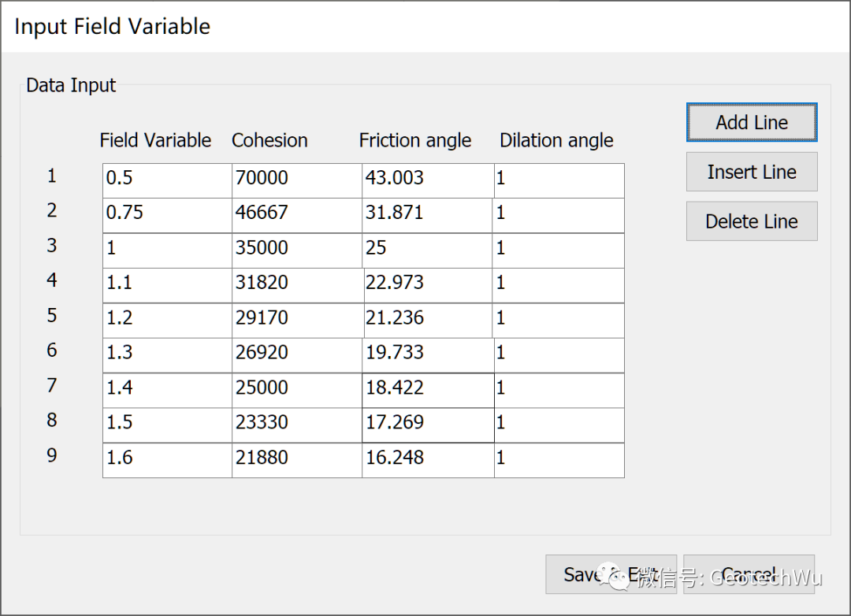Select Field Variable cell with 1.2
The height and width of the screenshot is (616, 851).
(x=167, y=321)
